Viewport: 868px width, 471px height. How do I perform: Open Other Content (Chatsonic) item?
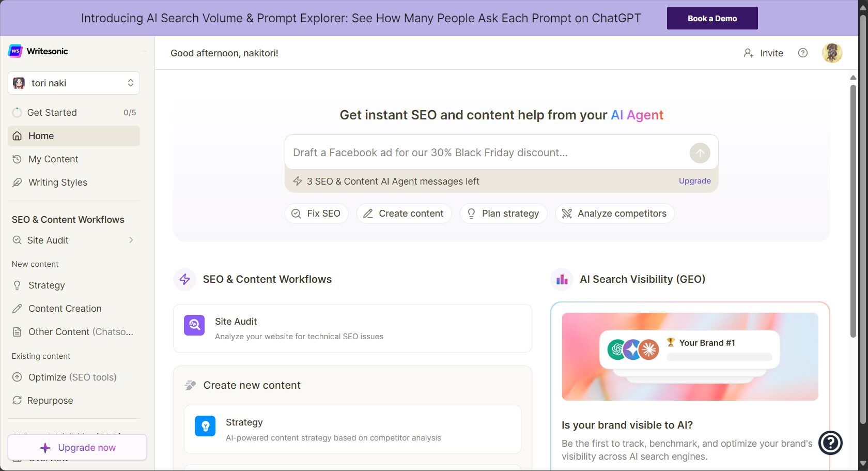[x=74, y=332]
